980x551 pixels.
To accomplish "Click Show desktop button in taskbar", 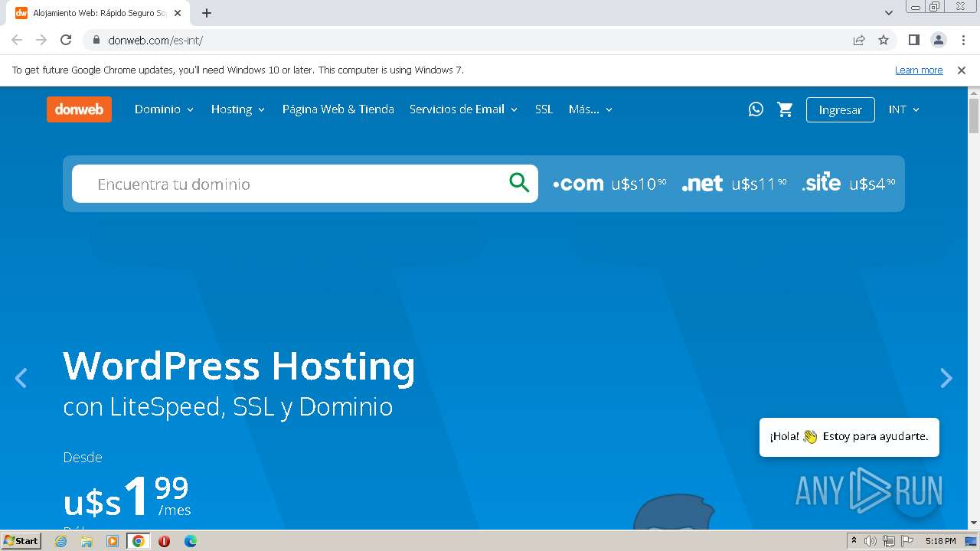I will [970, 541].
